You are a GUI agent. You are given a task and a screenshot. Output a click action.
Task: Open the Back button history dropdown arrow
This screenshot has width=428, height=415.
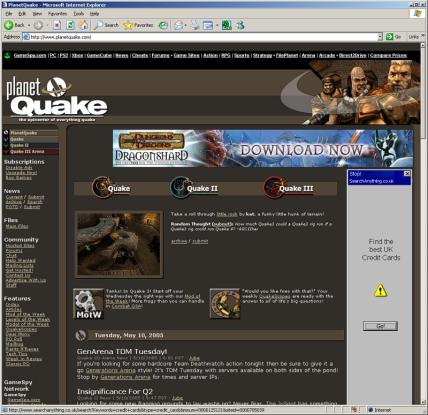(x=29, y=25)
